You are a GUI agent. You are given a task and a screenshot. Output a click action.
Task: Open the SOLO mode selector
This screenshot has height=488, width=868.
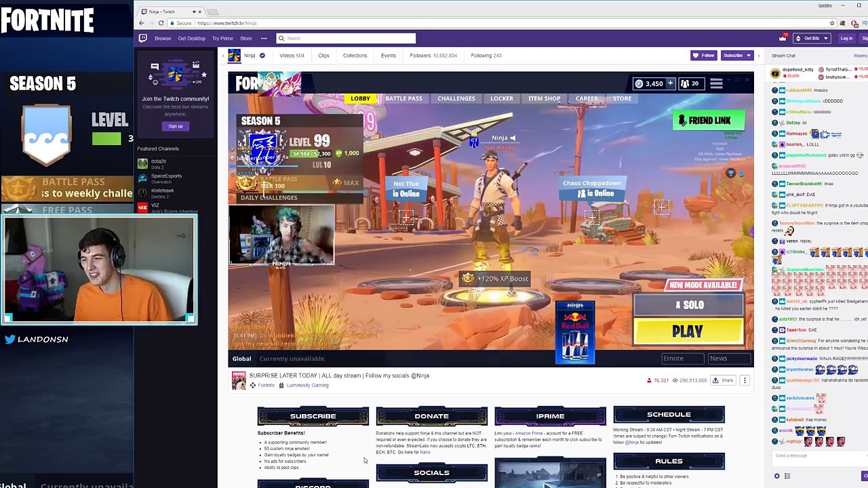click(689, 305)
